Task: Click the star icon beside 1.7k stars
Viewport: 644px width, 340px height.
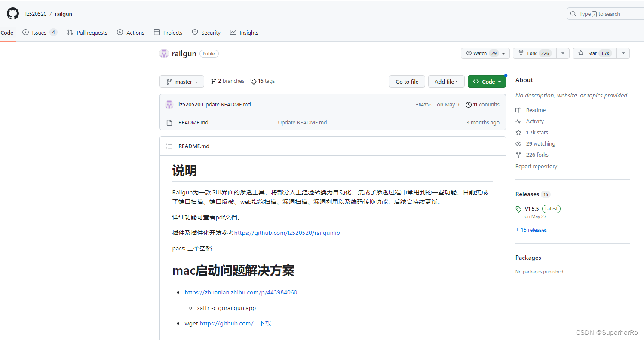Action: [519, 133]
